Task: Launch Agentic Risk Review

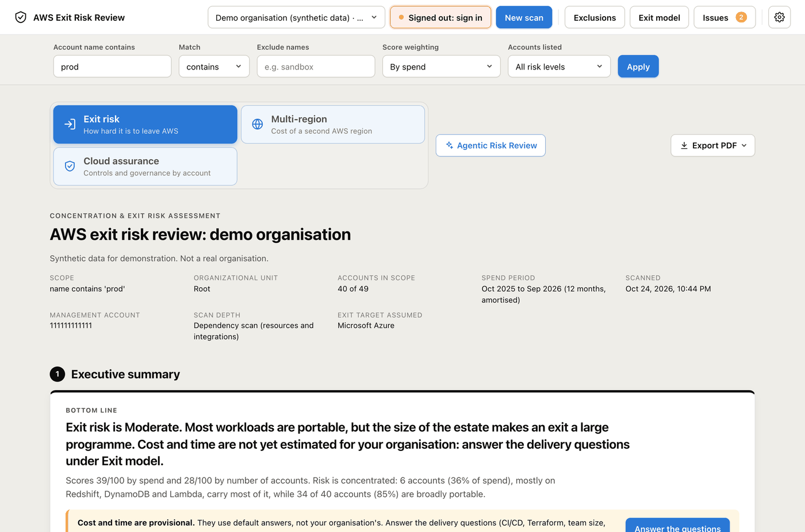Action: (490, 145)
